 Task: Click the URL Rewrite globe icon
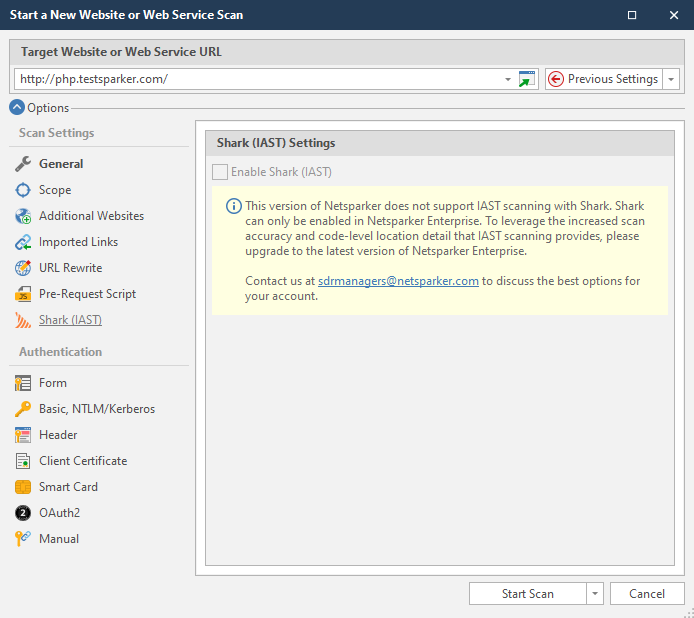click(23, 268)
